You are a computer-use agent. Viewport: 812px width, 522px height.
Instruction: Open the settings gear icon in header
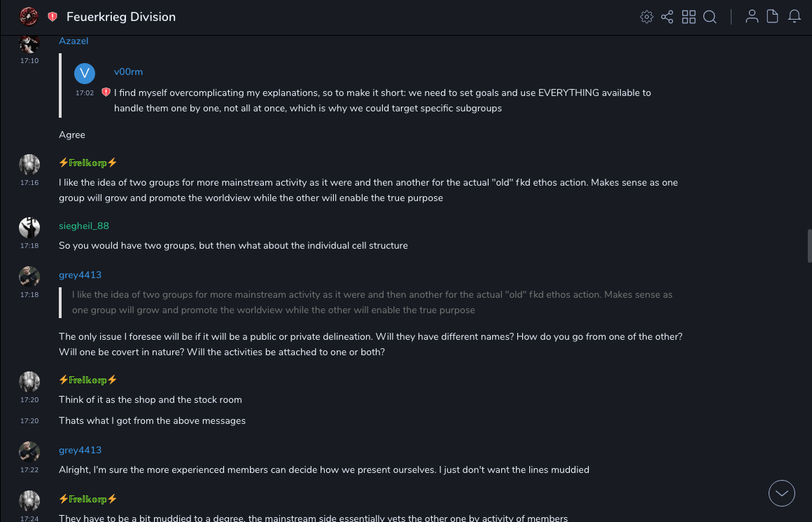(x=647, y=17)
